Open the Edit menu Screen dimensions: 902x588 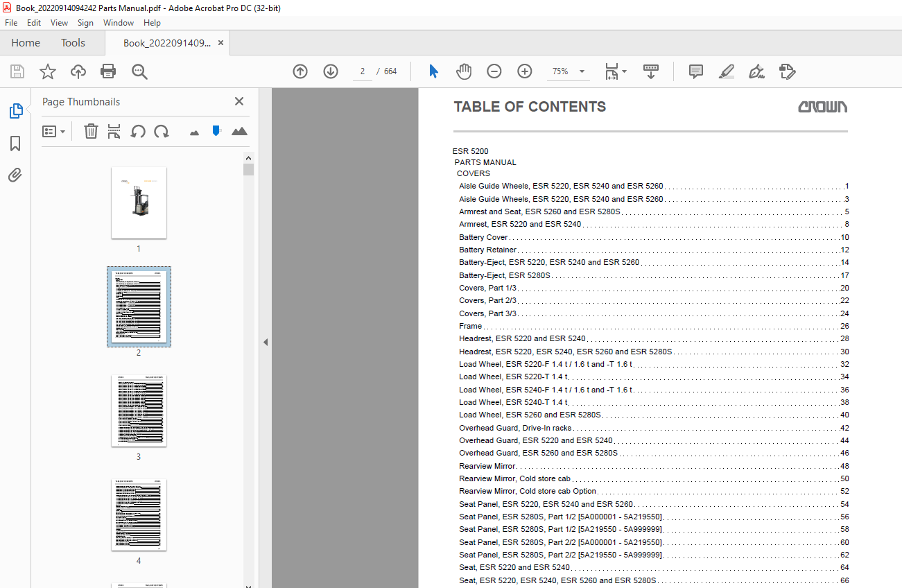tap(34, 23)
